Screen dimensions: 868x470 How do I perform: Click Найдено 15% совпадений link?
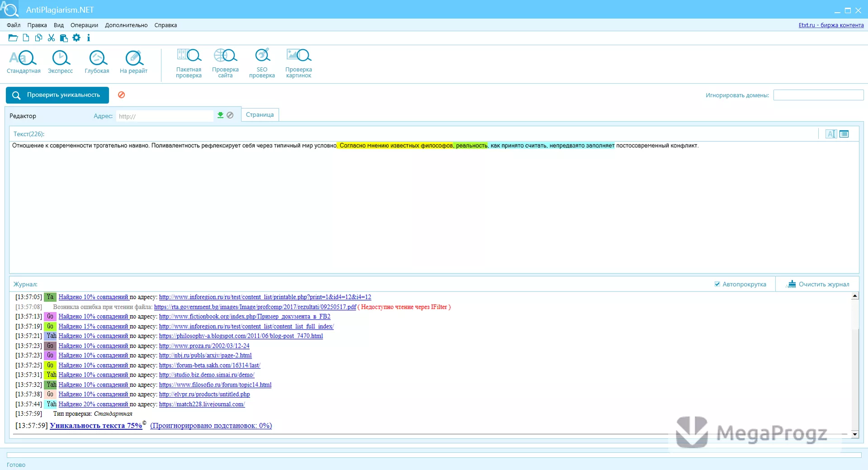pos(94,326)
